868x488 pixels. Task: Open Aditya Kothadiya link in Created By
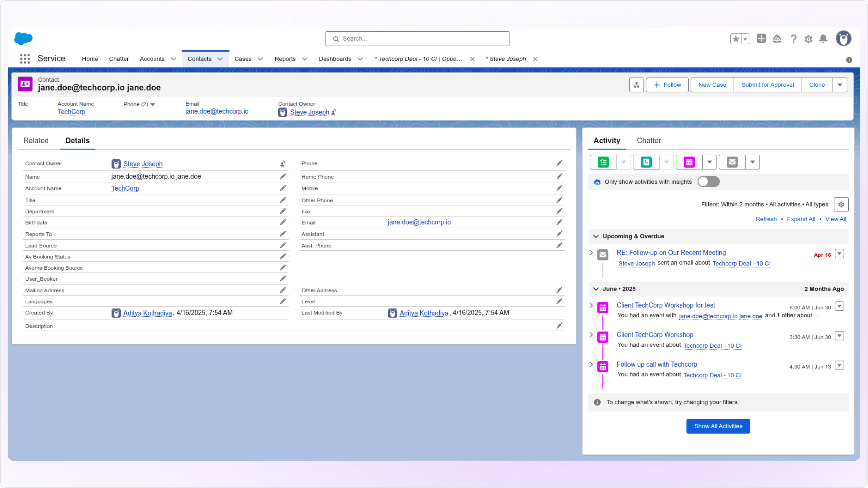point(147,313)
